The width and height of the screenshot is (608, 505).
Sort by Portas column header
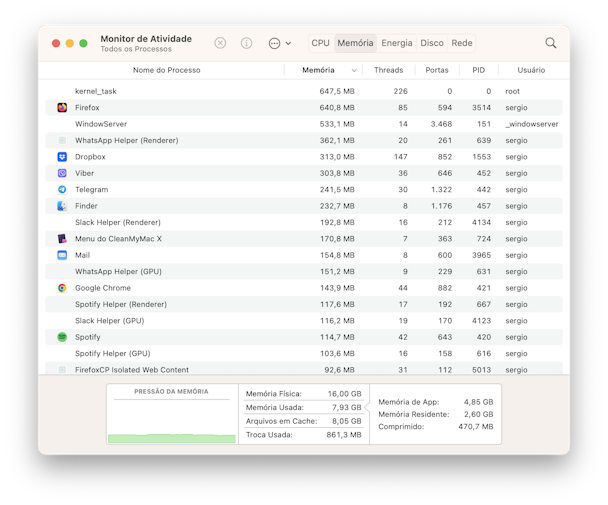coord(437,70)
